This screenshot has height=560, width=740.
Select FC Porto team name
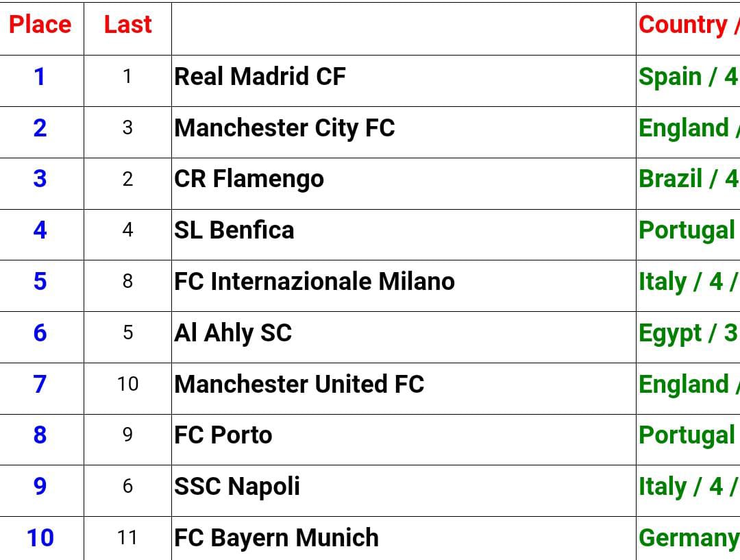223,435
